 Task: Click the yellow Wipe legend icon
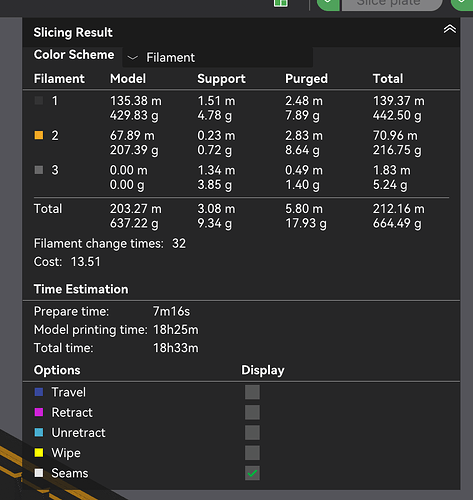coord(39,453)
